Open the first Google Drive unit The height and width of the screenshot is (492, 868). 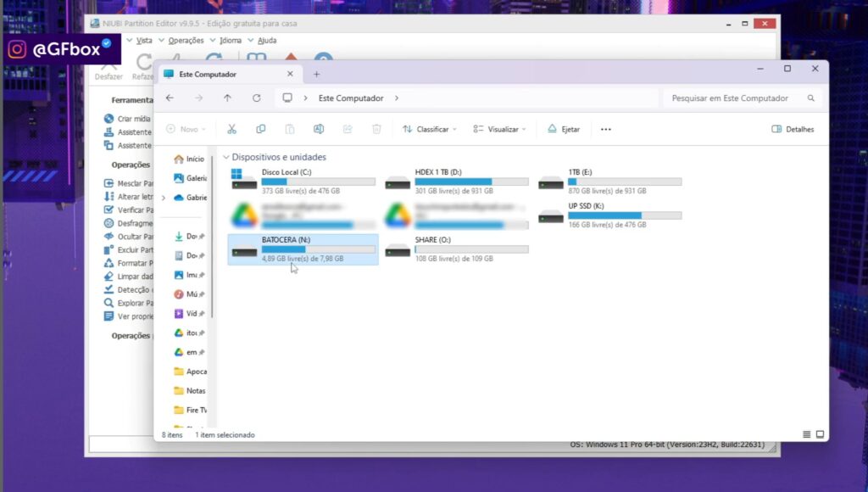[303, 215]
